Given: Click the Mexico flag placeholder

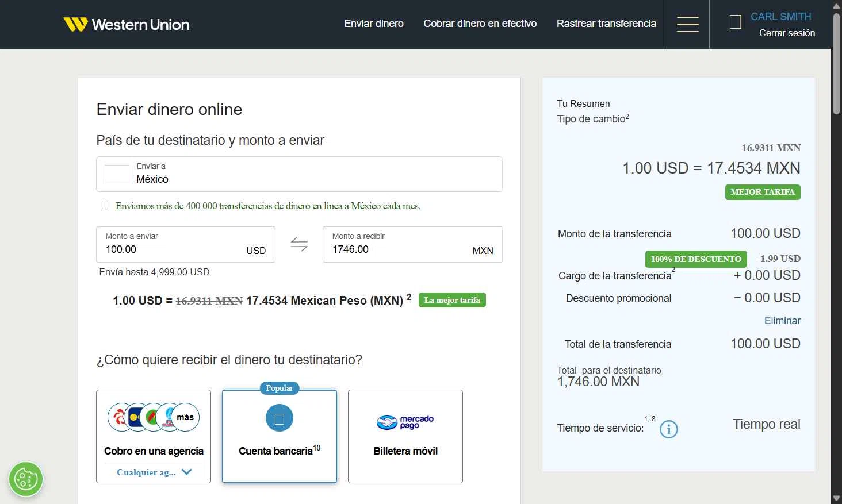Looking at the screenshot, I should click(117, 174).
